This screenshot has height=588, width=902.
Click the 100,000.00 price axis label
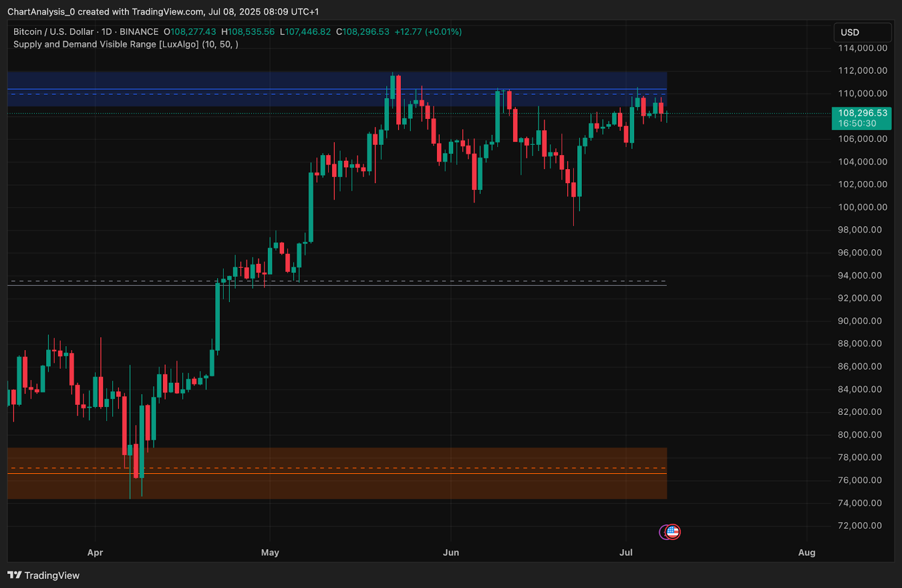[x=863, y=207]
